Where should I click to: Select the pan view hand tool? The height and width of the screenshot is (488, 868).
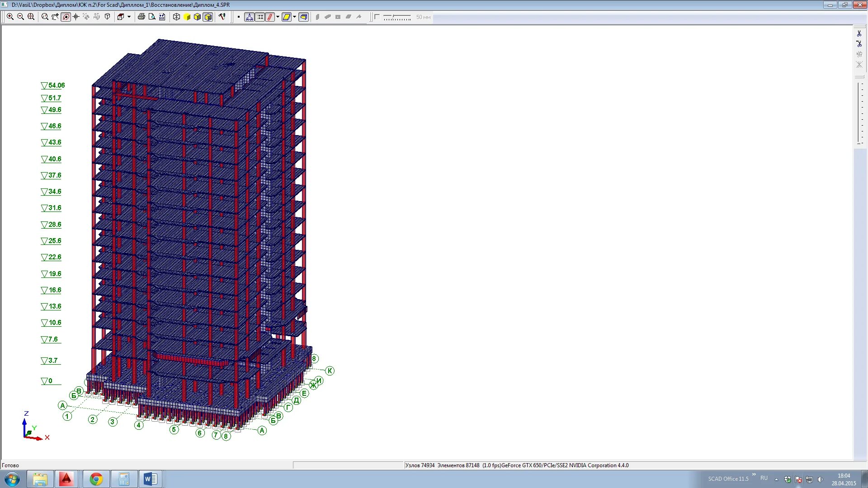coord(55,17)
